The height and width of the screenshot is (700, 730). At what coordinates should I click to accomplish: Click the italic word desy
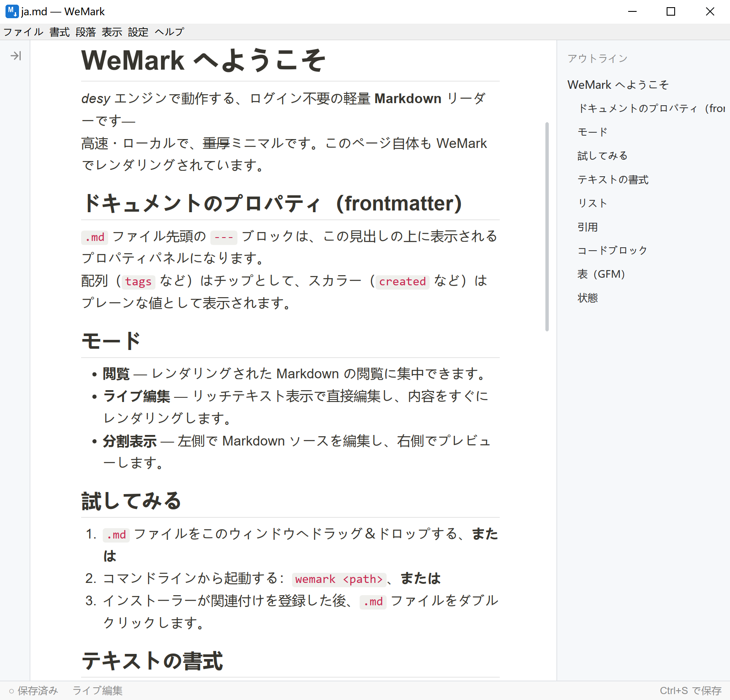click(x=96, y=98)
